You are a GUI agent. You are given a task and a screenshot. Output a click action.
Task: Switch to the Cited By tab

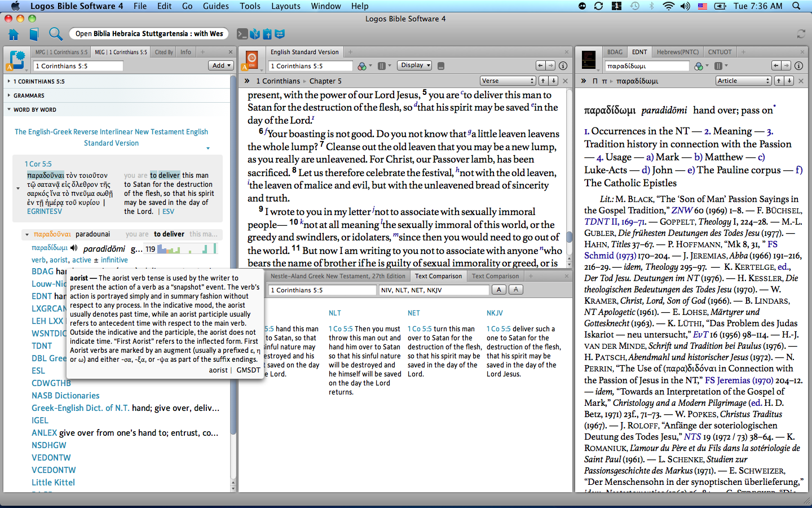[x=164, y=52]
